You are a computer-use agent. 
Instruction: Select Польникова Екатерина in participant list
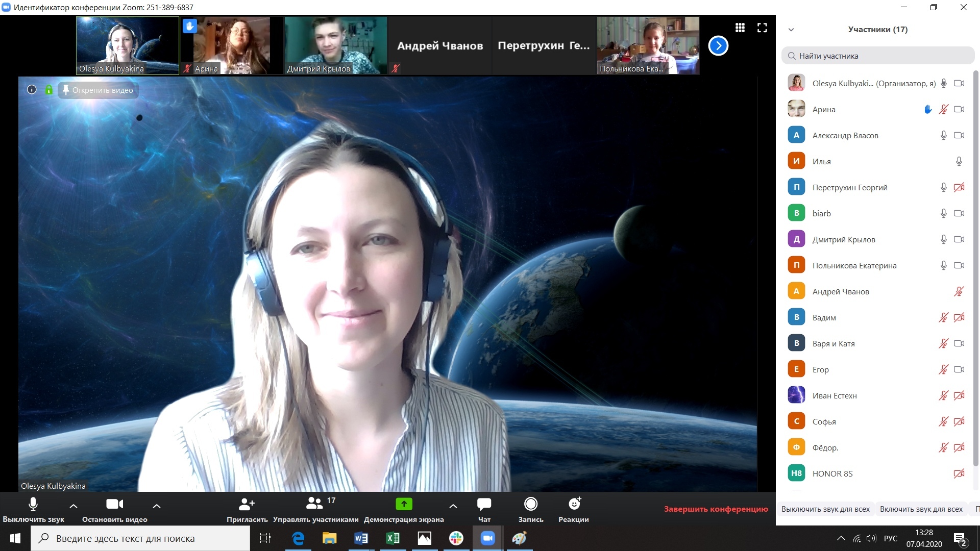coord(876,265)
